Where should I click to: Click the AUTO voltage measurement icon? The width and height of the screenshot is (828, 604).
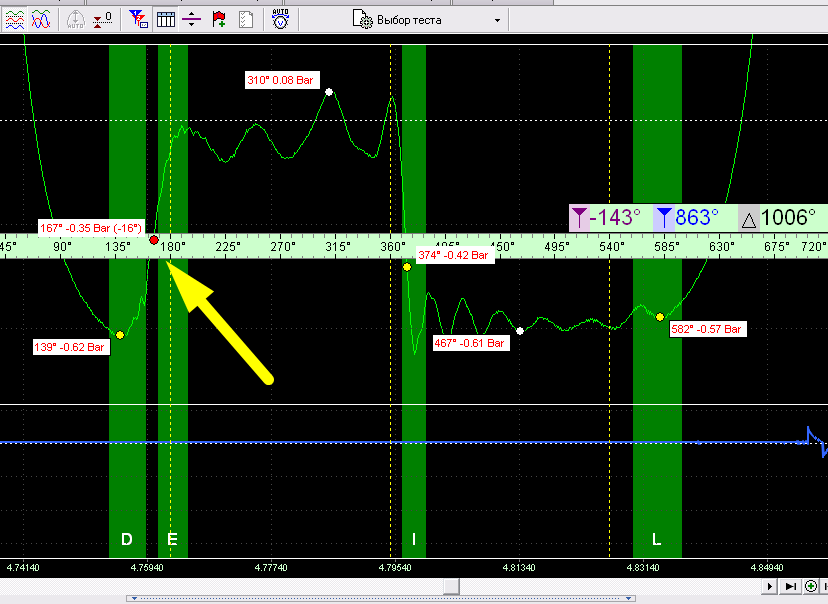point(280,20)
